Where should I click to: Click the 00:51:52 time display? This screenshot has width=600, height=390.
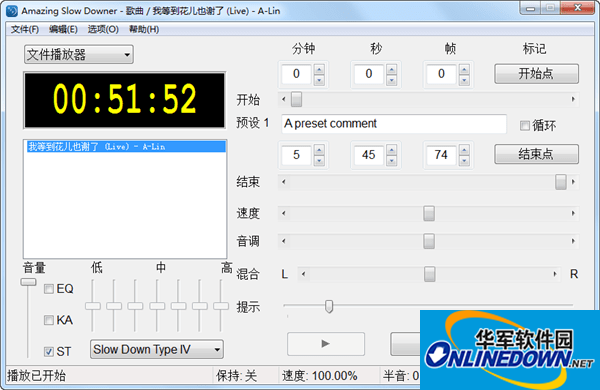(x=125, y=100)
